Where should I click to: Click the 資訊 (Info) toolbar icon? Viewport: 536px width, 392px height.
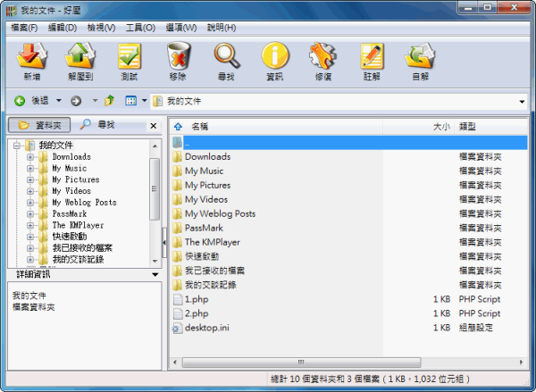tap(275, 55)
